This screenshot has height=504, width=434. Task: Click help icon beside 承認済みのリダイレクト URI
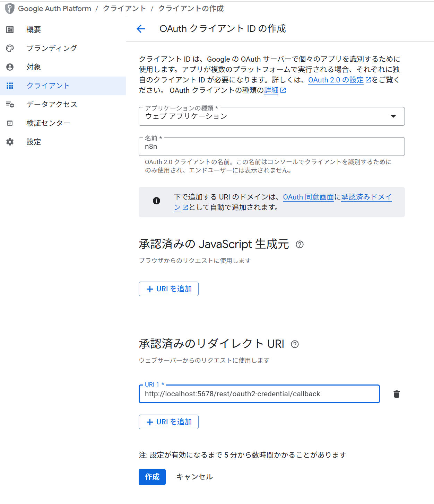click(295, 344)
